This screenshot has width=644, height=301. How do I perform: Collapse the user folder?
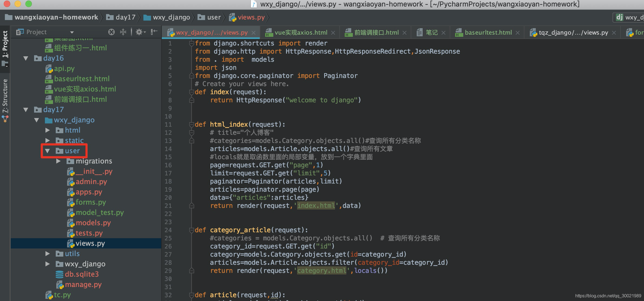pyautogui.click(x=47, y=151)
